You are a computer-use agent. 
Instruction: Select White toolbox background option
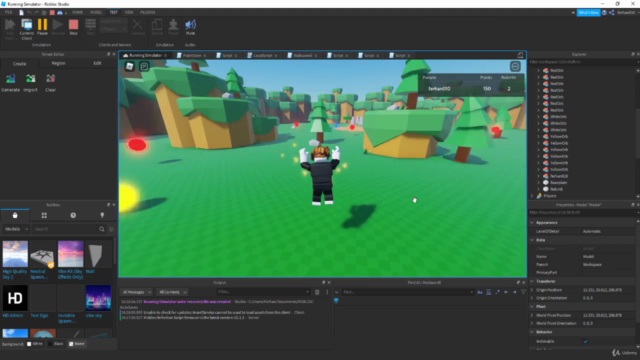point(35,344)
